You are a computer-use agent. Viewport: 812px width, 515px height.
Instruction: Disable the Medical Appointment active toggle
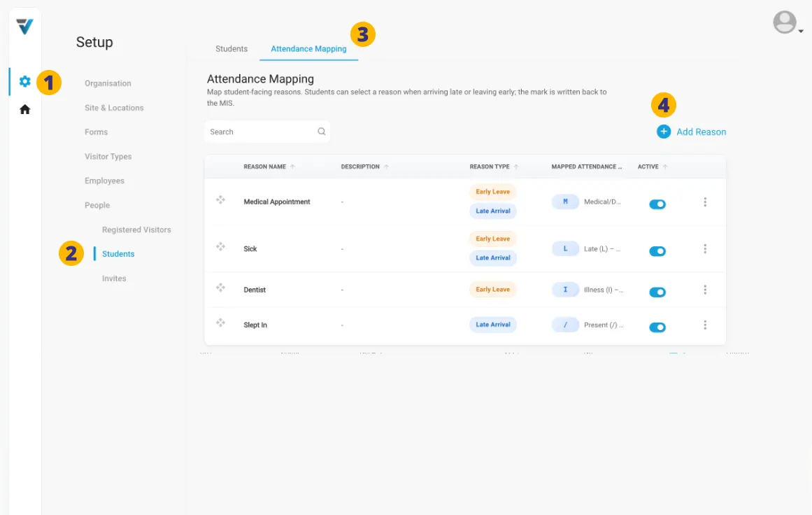(x=657, y=204)
